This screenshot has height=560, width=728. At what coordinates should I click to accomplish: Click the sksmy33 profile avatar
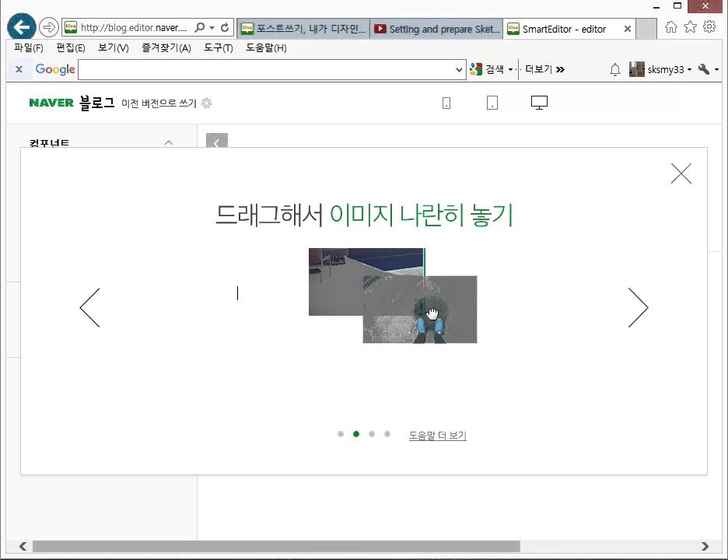pyautogui.click(x=637, y=69)
